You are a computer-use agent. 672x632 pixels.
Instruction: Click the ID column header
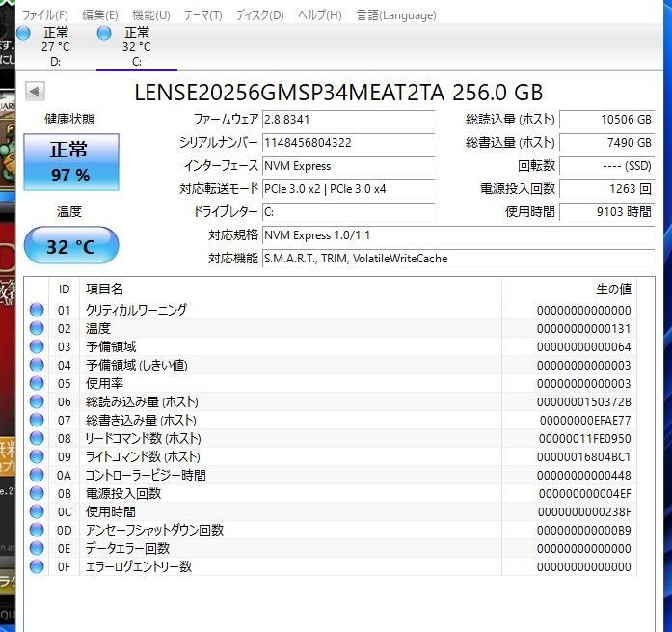pyautogui.click(x=65, y=289)
